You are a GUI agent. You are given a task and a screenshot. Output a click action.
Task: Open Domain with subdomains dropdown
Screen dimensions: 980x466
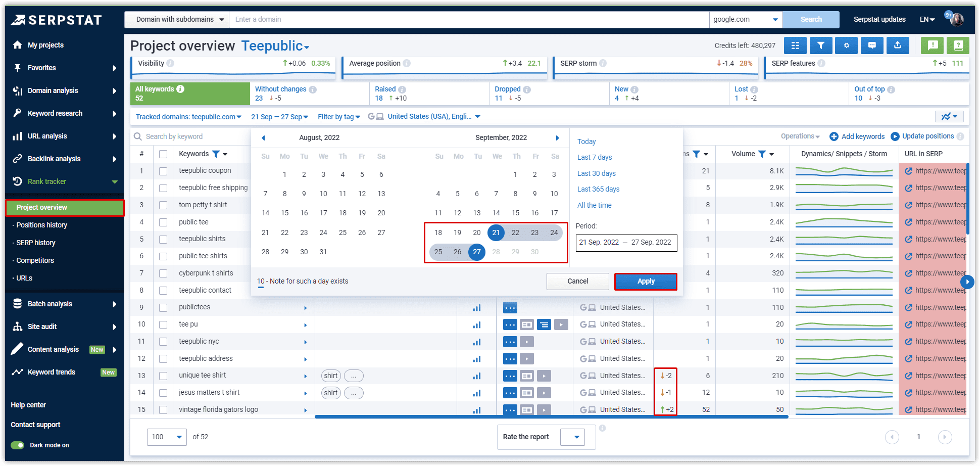(x=177, y=20)
